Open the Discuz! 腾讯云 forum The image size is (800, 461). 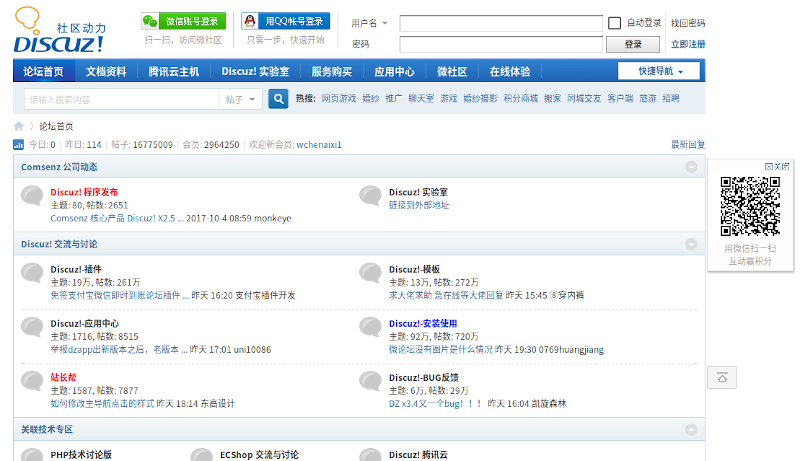click(418, 455)
